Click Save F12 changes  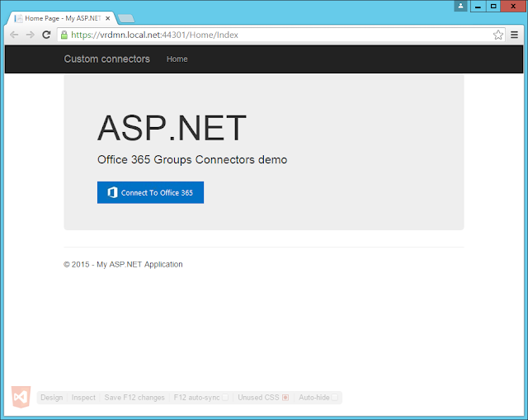(x=134, y=398)
